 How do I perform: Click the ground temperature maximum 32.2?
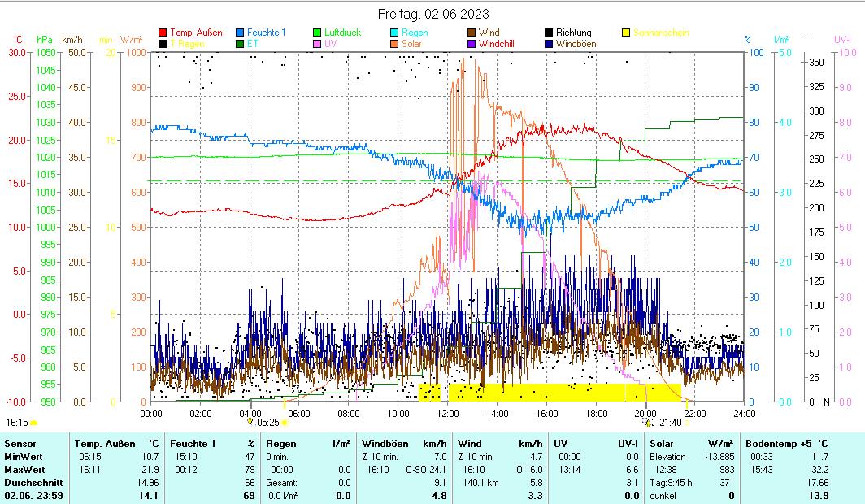coord(819,470)
